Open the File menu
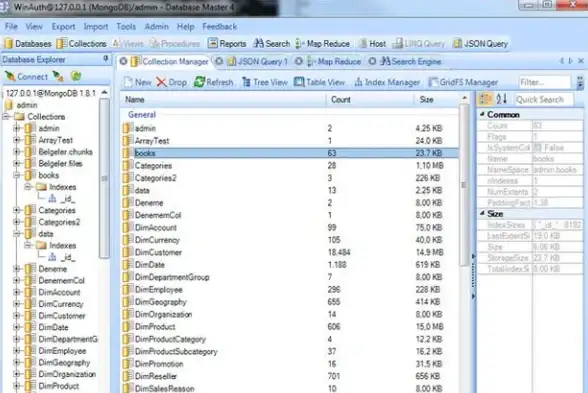Viewport: 588px width, 393px height. pos(11,27)
